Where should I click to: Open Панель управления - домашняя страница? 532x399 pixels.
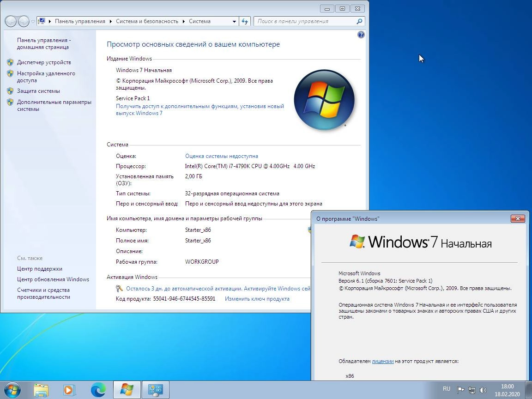44,43
